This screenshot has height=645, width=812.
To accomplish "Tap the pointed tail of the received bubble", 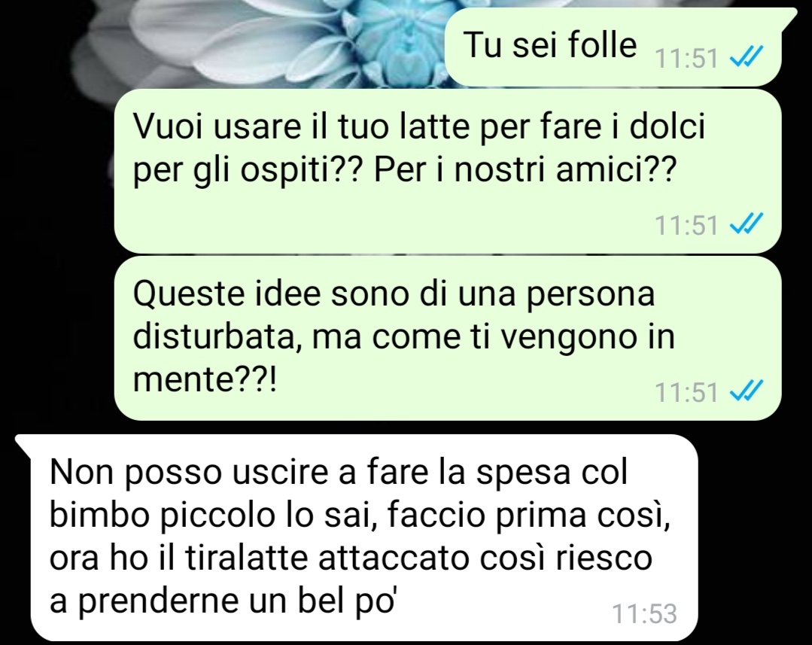I will pos(23,442).
